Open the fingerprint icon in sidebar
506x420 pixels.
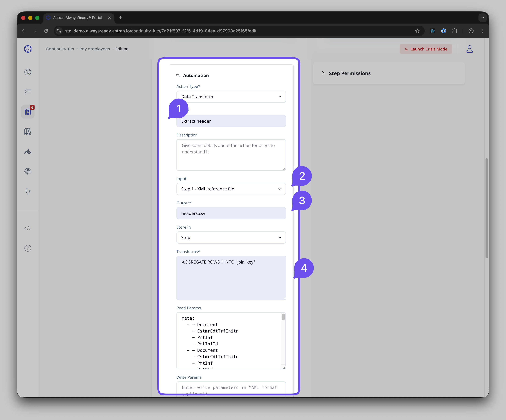tap(28, 171)
